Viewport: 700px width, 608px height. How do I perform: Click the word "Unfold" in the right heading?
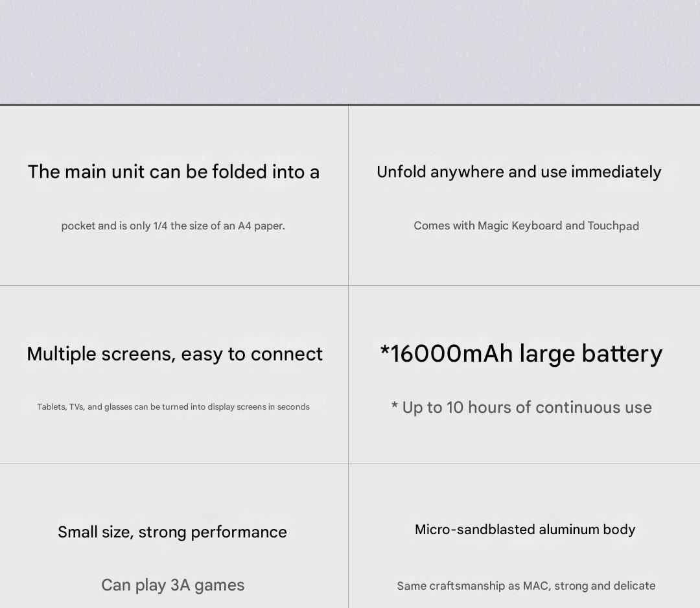coord(401,172)
